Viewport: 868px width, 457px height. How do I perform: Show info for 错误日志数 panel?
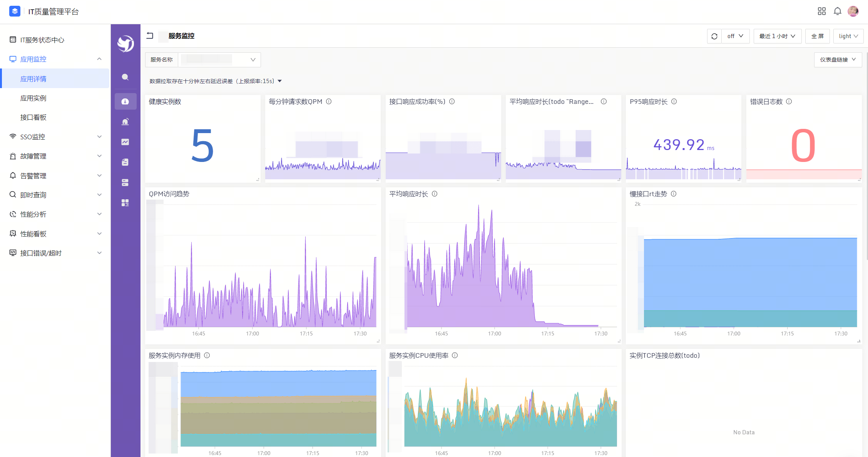[x=789, y=102]
